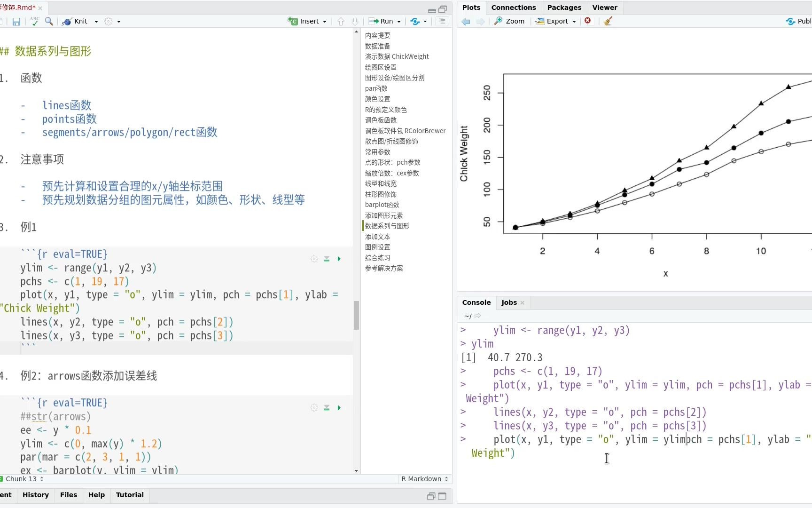Open document settings gear icon
Screen dimensions: 812x508
(x=109, y=21)
